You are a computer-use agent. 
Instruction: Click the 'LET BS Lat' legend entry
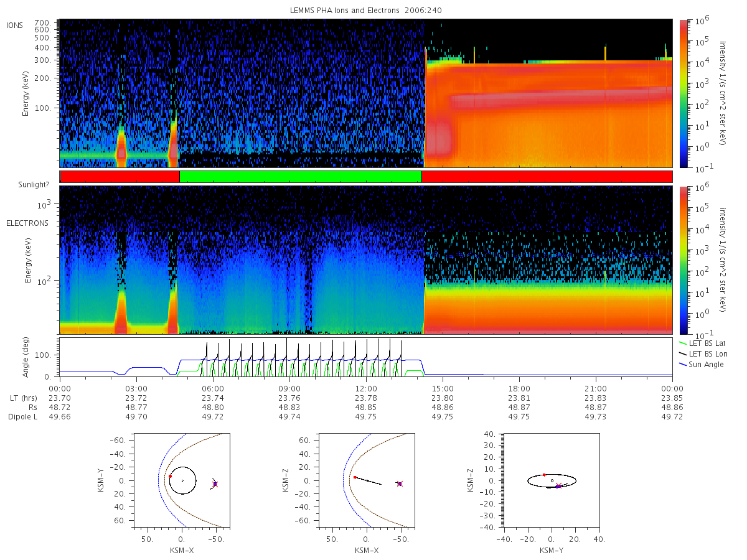point(702,343)
